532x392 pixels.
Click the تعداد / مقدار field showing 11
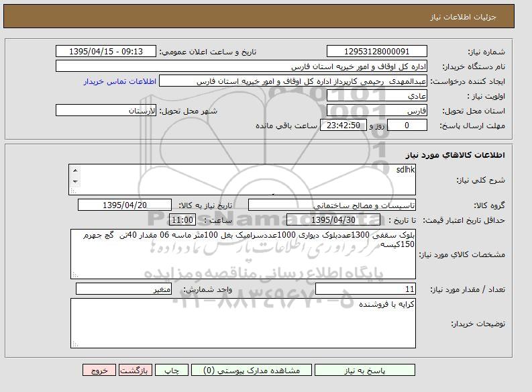coord(366,289)
